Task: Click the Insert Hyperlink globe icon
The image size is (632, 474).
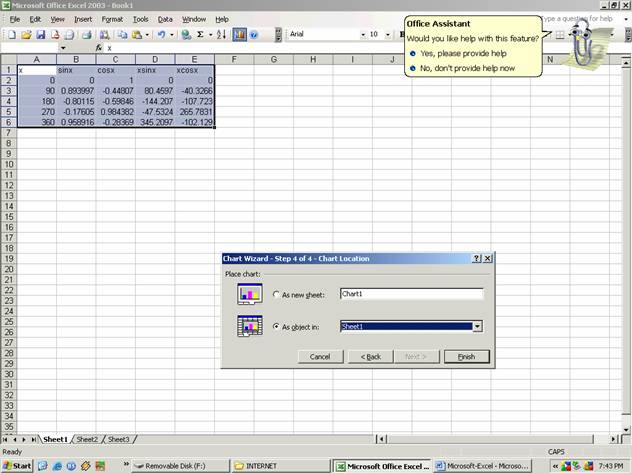Action: tap(186, 35)
